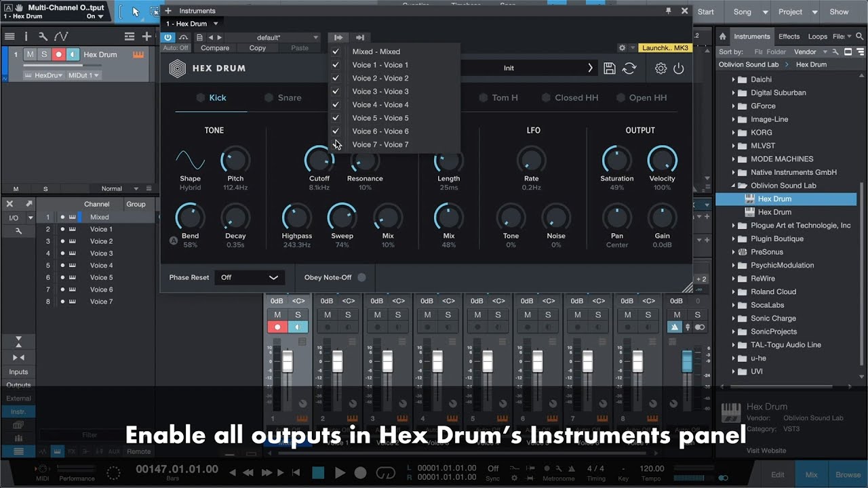Viewport: 868px width, 488px height.
Task: Toggle the Obey Note-Off switch
Action: (361, 277)
